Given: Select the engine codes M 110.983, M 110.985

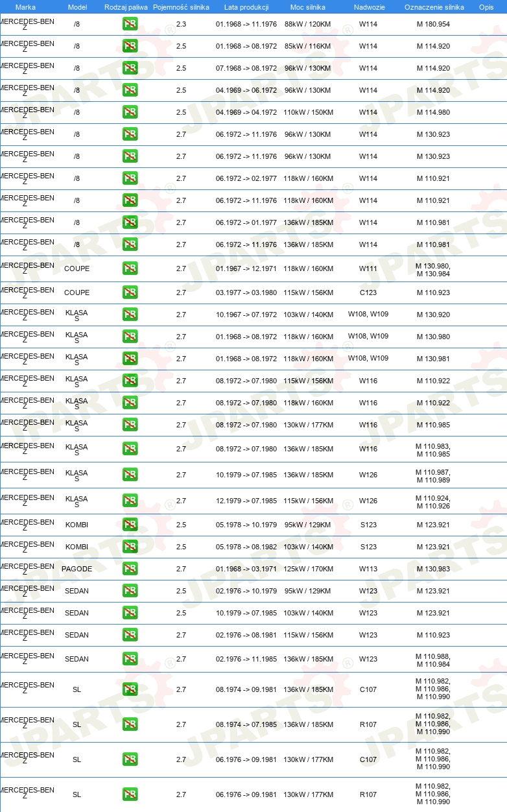Looking at the screenshot, I should pyautogui.click(x=433, y=449).
